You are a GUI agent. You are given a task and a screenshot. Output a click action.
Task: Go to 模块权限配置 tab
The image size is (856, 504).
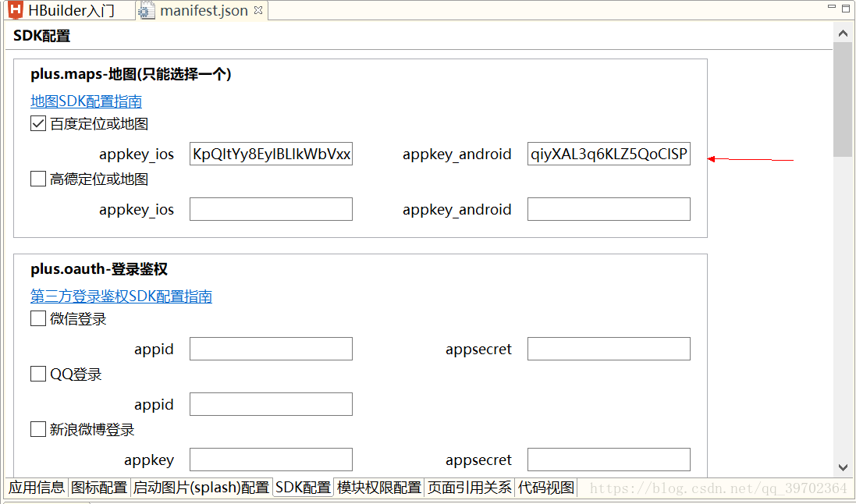click(379, 487)
